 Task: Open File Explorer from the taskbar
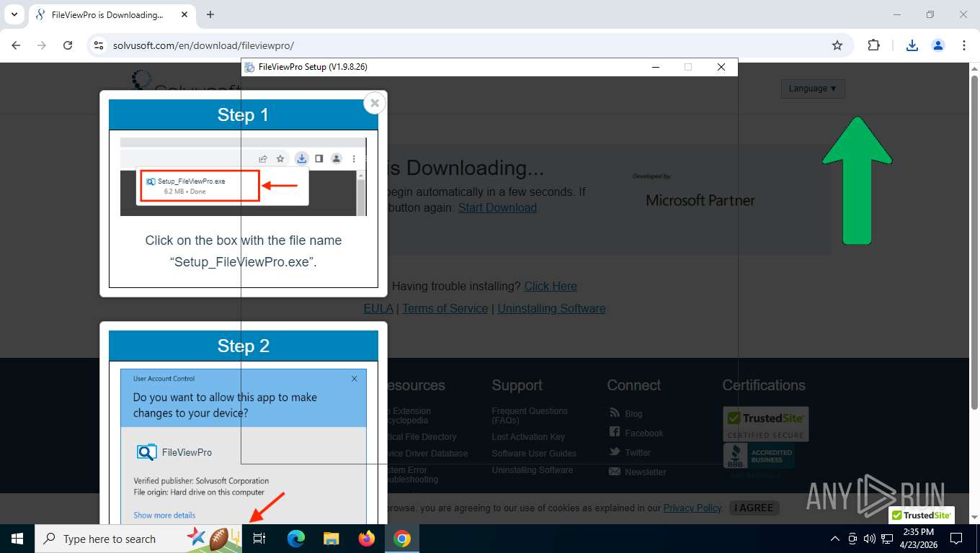click(331, 539)
